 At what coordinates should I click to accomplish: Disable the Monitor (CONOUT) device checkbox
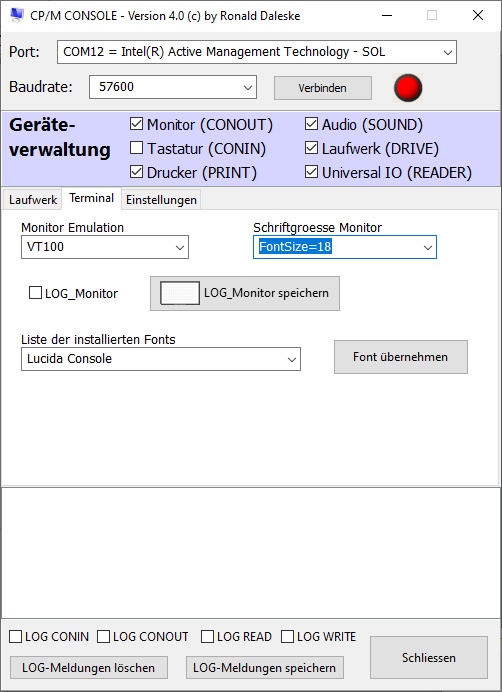coord(136,124)
